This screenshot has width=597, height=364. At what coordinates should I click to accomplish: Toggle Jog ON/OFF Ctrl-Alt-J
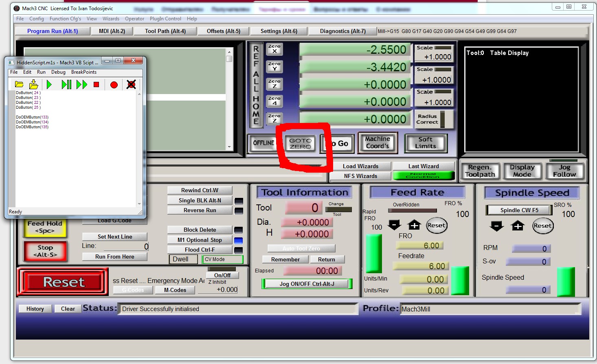pyautogui.click(x=307, y=284)
